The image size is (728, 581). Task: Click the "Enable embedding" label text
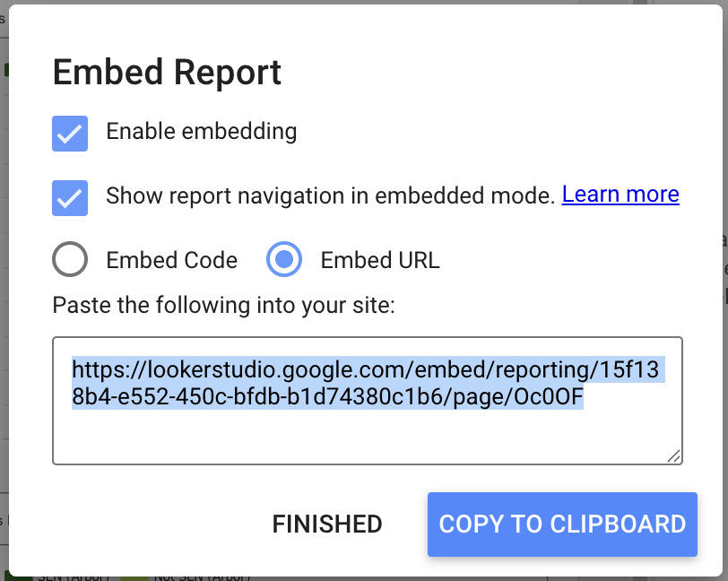tap(201, 131)
